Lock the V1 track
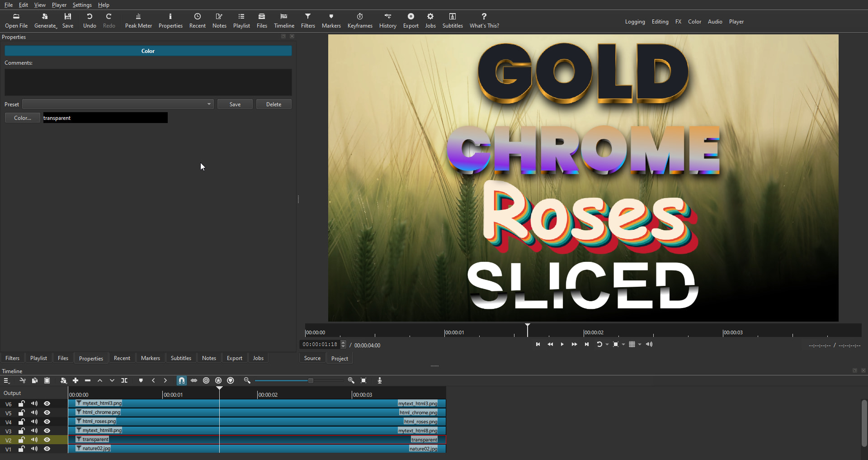The height and width of the screenshot is (460, 868). [21, 449]
